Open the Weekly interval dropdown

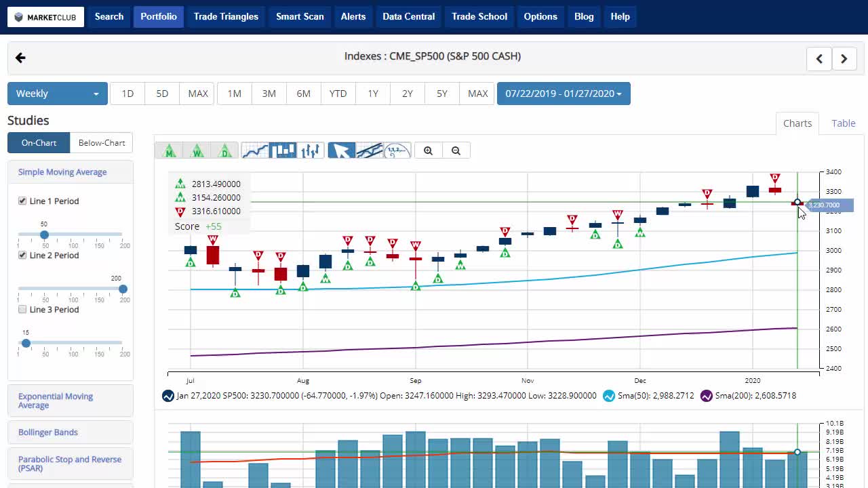click(58, 94)
